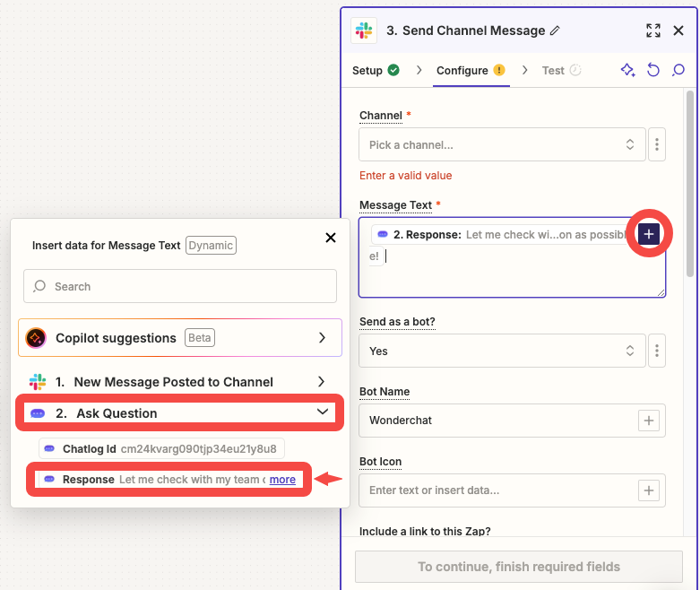700x590 pixels.
Task: Click the more link in Response
Action: [282, 480]
